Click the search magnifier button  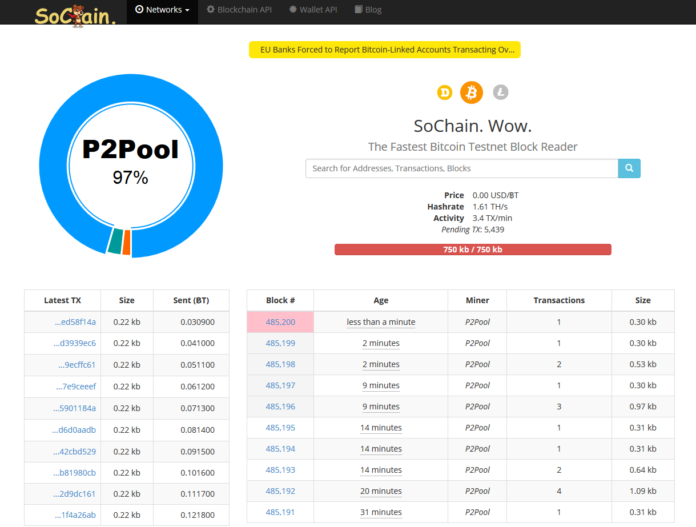point(629,168)
